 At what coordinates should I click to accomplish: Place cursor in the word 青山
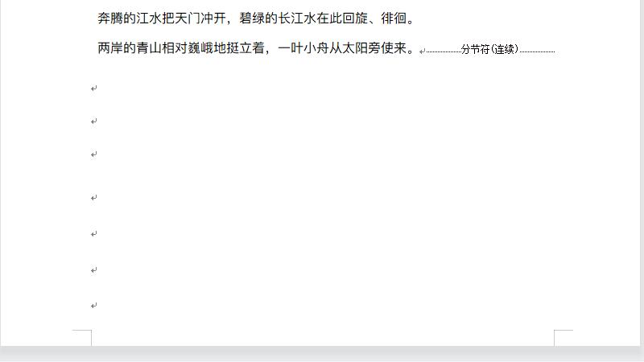click(x=149, y=48)
